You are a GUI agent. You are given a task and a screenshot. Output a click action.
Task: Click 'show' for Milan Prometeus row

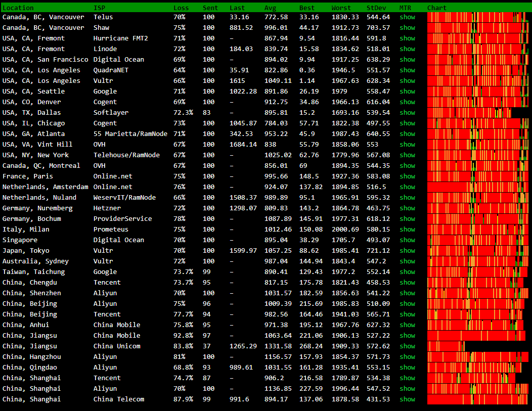407,229
